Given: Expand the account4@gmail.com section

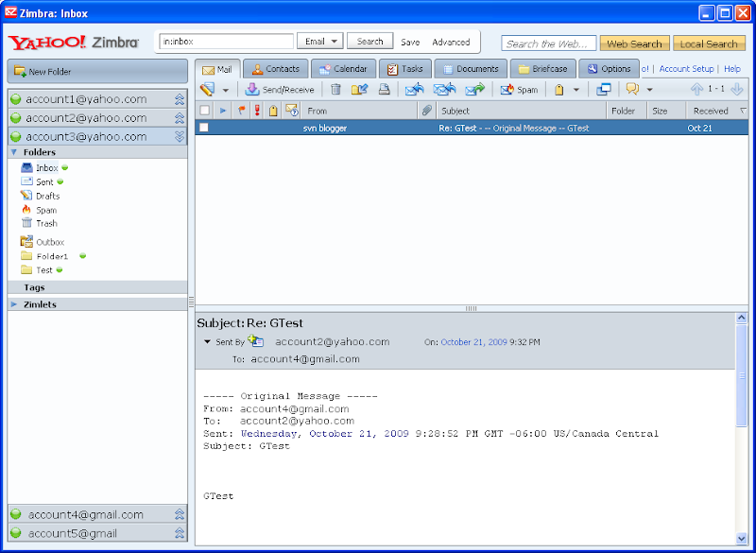Looking at the screenshot, I should 180,514.
